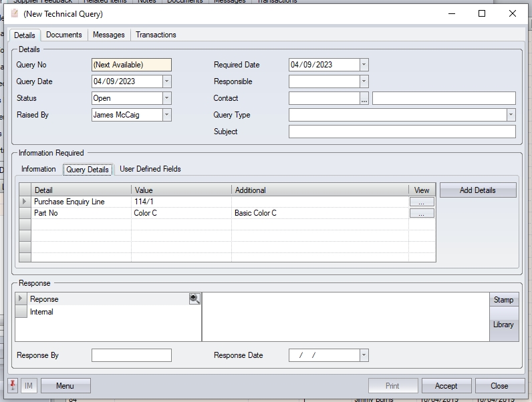Image resolution: width=532 pixels, height=402 pixels.
Task: Select the Internal response row
Action: coord(41,312)
